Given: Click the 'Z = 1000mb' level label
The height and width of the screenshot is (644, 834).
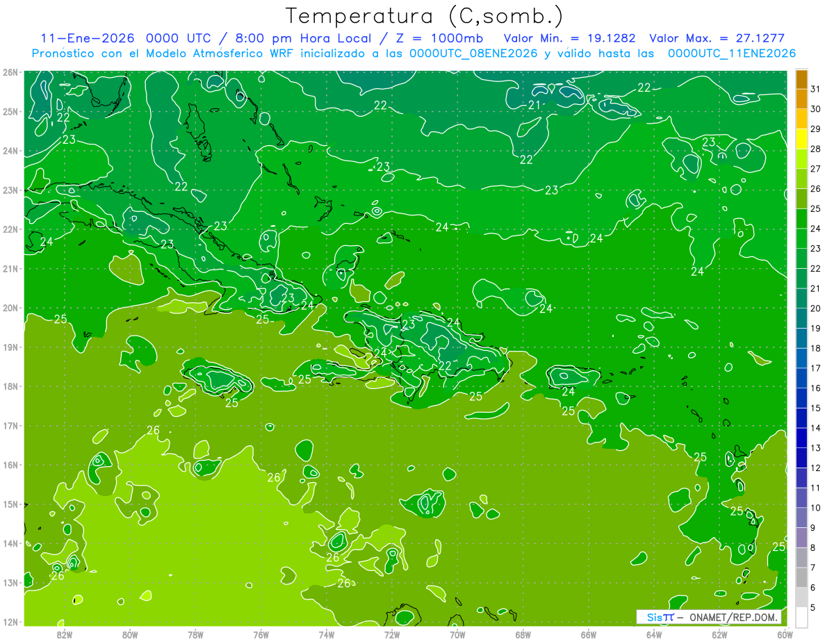Looking at the screenshot, I should click(440, 38).
